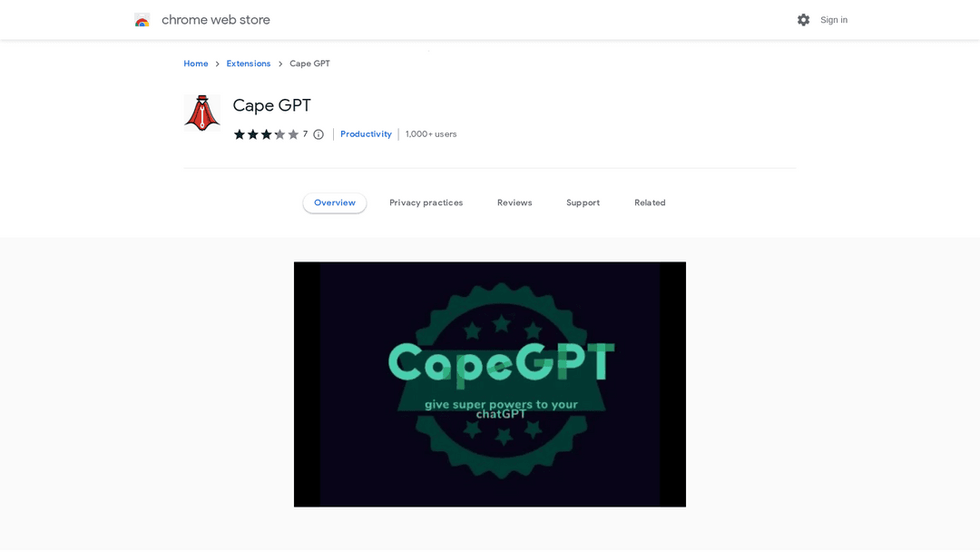Screen dimensions: 980x552
Task: Open the Related tab
Action: (650, 202)
